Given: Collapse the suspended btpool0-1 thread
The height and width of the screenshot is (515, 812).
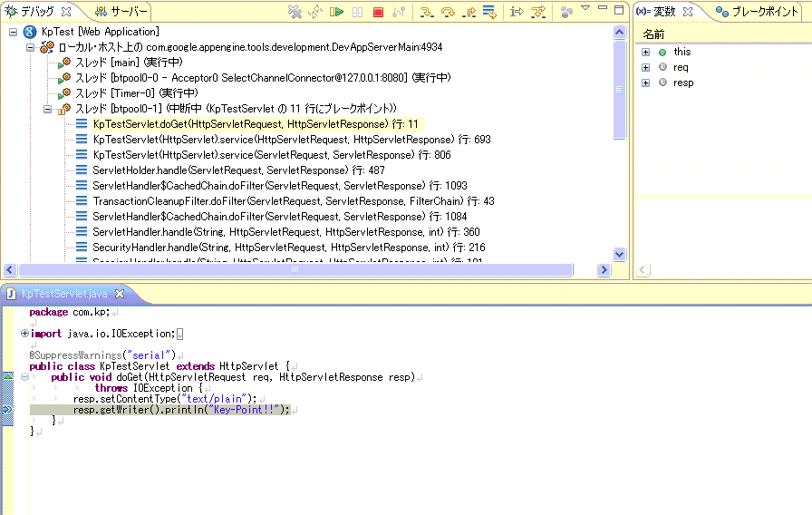Looking at the screenshot, I should coord(48,110).
